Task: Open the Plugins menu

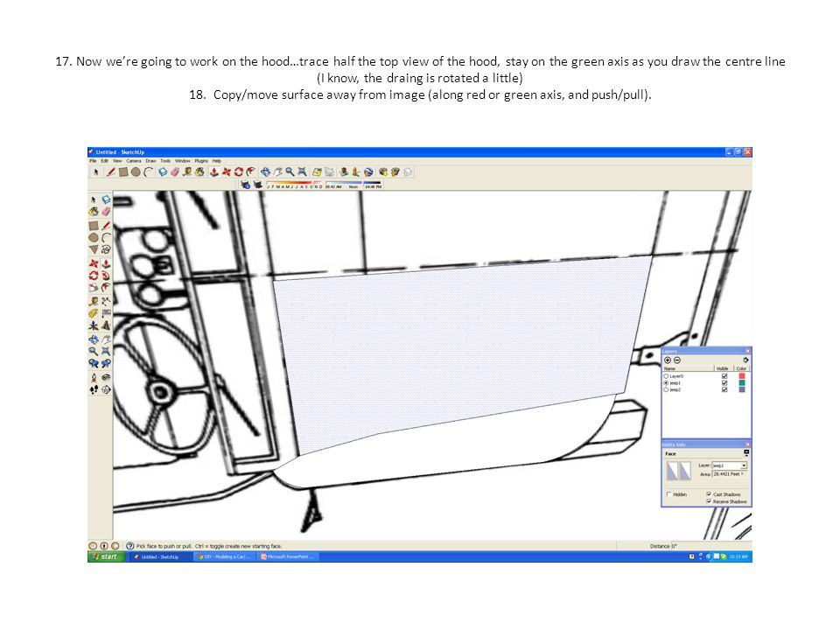Action: [x=201, y=161]
